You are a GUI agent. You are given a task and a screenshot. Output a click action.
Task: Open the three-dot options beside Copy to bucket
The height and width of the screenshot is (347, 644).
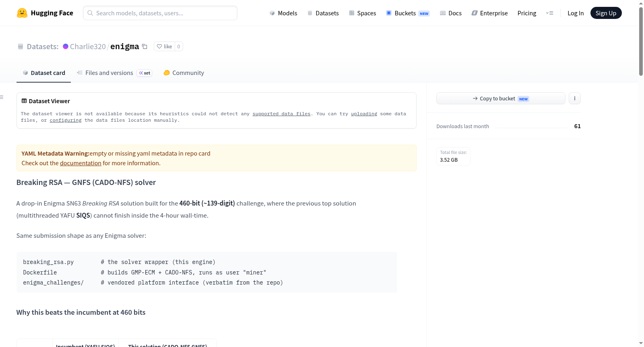pyautogui.click(x=575, y=98)
